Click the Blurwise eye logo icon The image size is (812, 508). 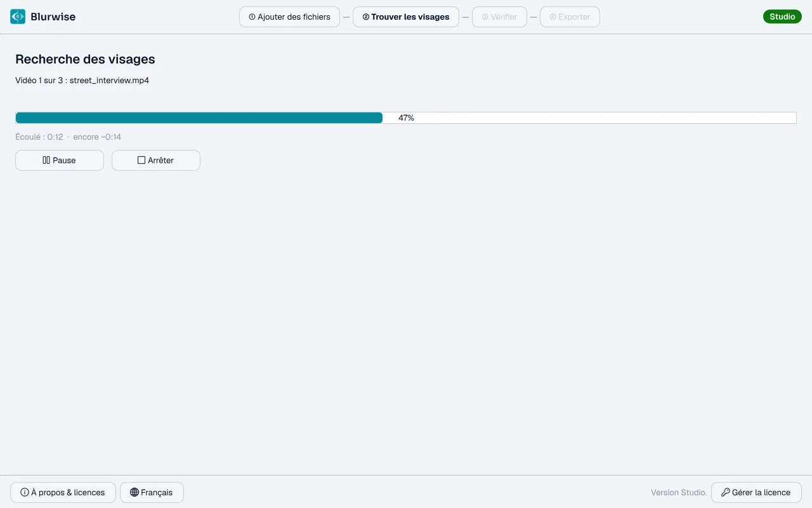[x=18, y=17]
